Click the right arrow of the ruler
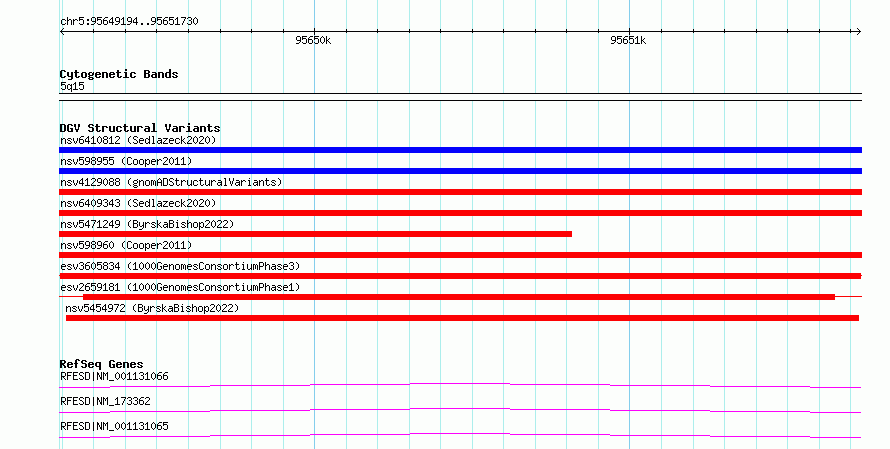Screen dimensions: 890x449 [x=858, y=32]
